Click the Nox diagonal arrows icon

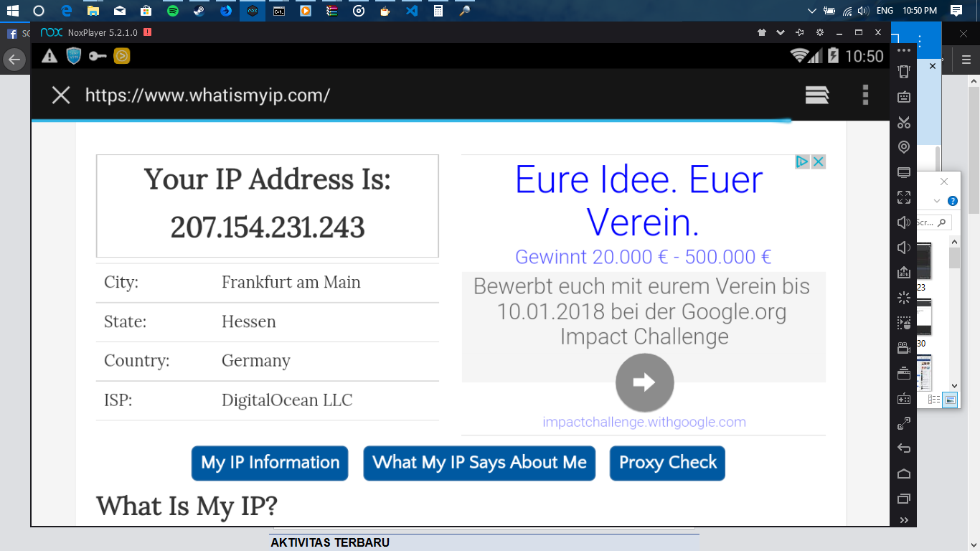coord(904,423)
